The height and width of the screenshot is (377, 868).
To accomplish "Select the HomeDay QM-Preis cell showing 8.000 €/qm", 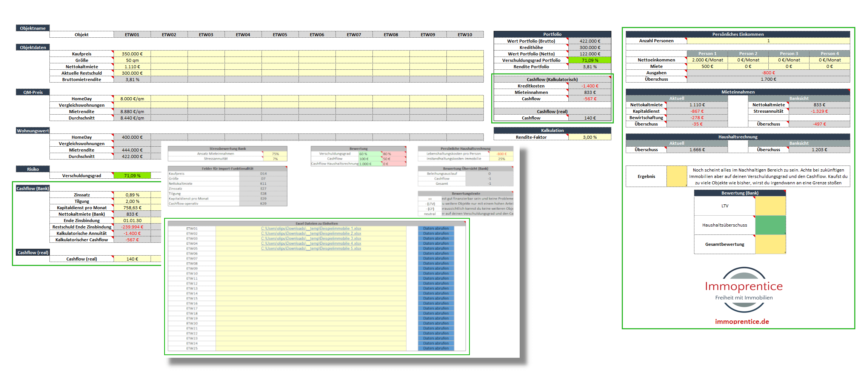I will (x=132, y=99).
